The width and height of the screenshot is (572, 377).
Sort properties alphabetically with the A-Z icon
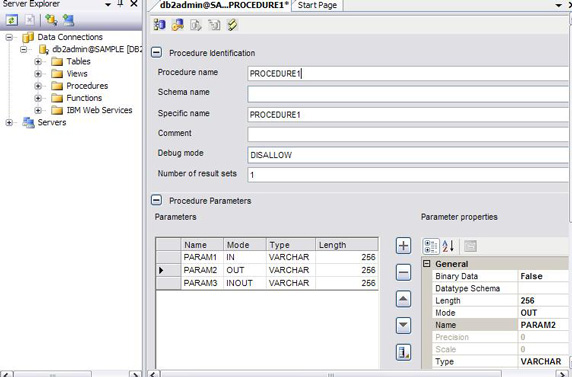[448, 246]
